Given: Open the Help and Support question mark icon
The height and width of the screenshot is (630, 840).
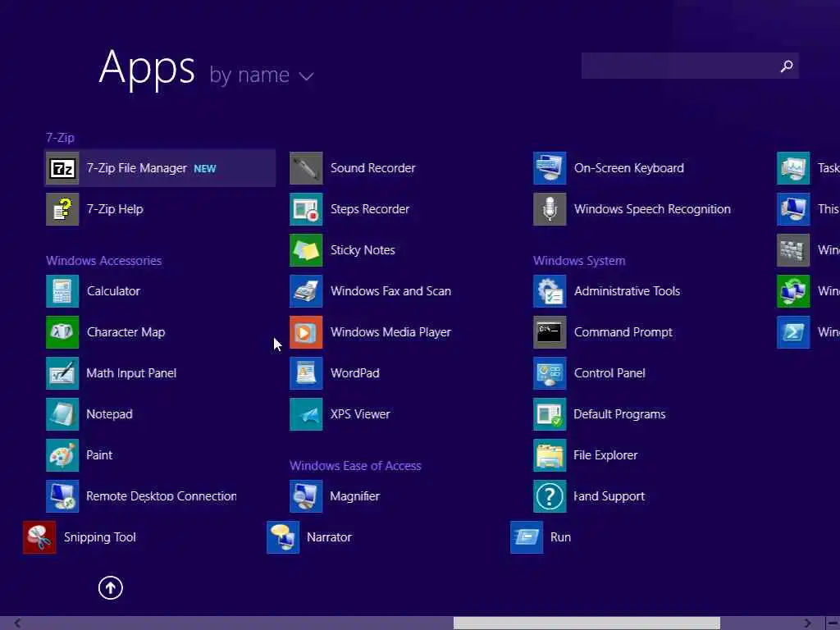Looking at the screenshot, I should pos(550,496).
